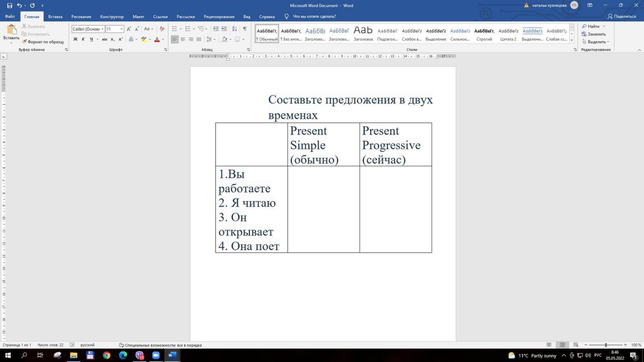This screenshot has height=362, width=644.
Task: Click the Save icon in quick access toolbar
Action: tap(10, 6)
